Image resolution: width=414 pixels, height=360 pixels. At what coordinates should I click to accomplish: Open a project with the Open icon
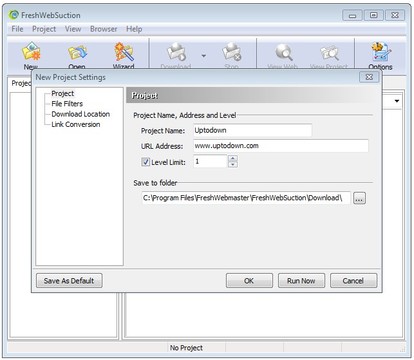[x=77, y=52]
